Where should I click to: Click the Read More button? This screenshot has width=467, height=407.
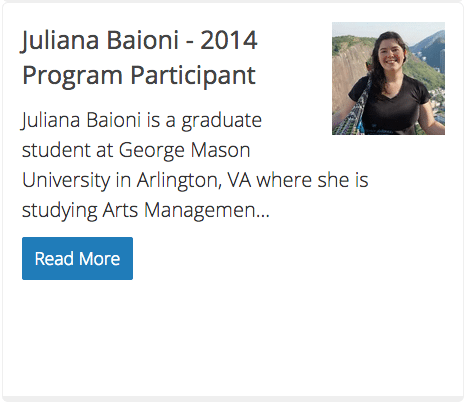(x=77, y=258)
